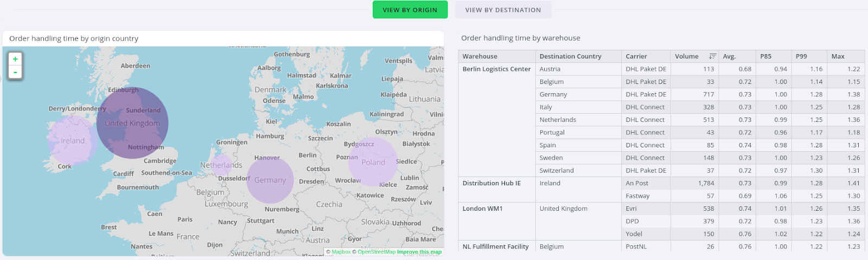This screenshot has height=260, width=868.
Task: Zoom out on the map
Action: [15, 72]
